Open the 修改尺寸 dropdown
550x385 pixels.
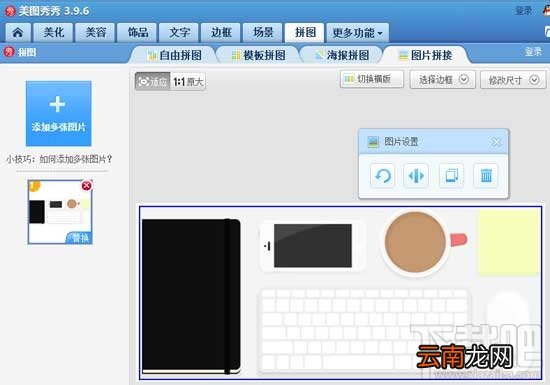(x=513, y=80)
